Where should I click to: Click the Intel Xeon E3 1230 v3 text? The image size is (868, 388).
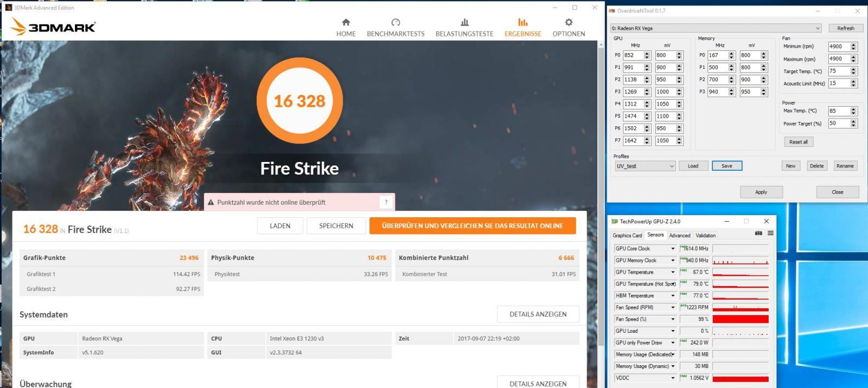coord(297,339)
